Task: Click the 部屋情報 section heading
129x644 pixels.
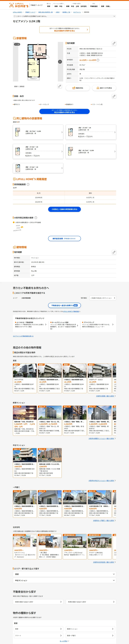Action: 20,38
